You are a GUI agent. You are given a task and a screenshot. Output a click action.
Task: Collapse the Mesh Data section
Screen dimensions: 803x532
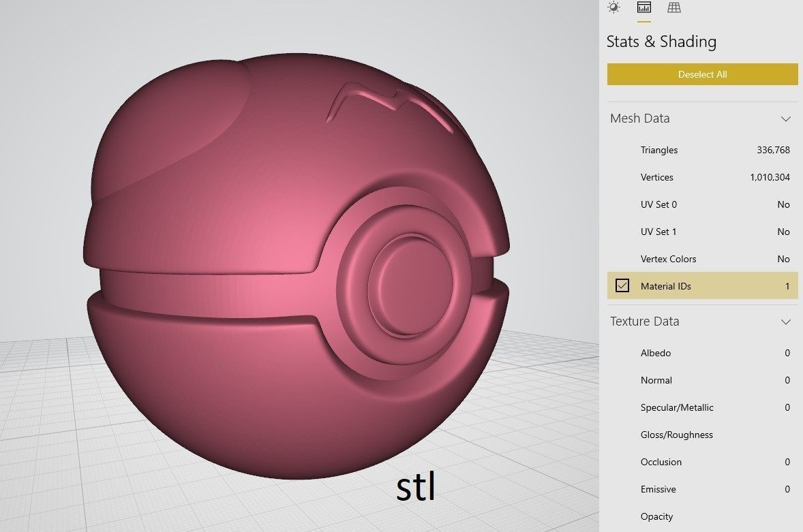(x=785, y=119)
